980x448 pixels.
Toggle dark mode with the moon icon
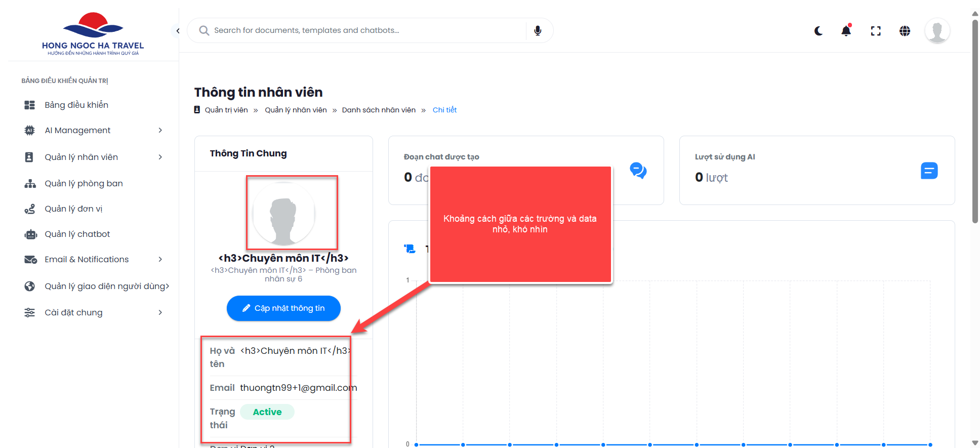[x=818, y=31]
